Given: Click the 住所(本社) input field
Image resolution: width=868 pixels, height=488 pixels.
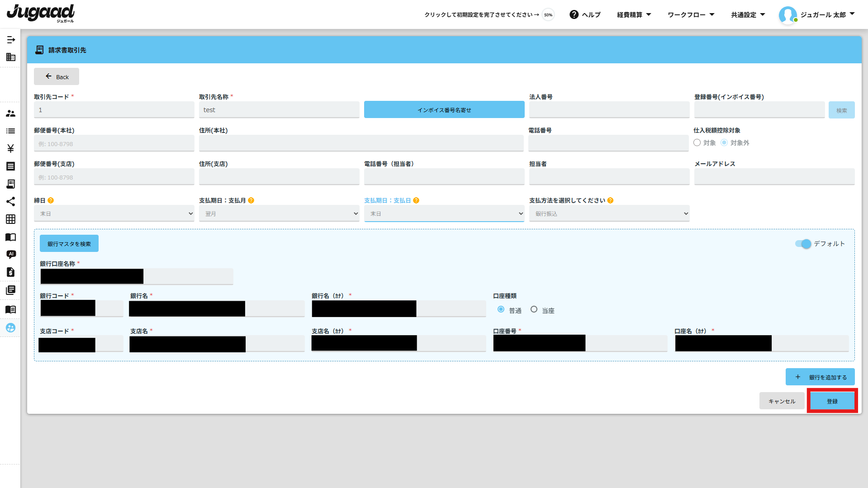Looking at the screenshot, I should [361, 144].
